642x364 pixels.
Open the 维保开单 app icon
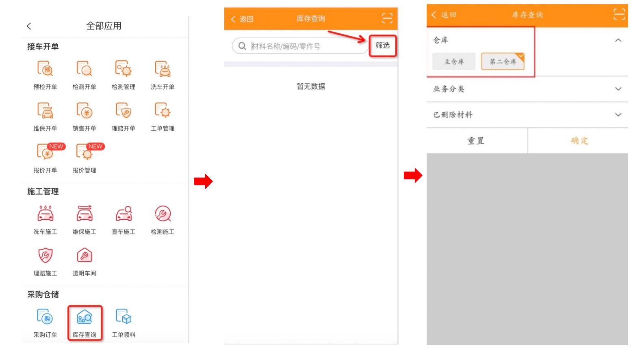[x=45, y=110]
